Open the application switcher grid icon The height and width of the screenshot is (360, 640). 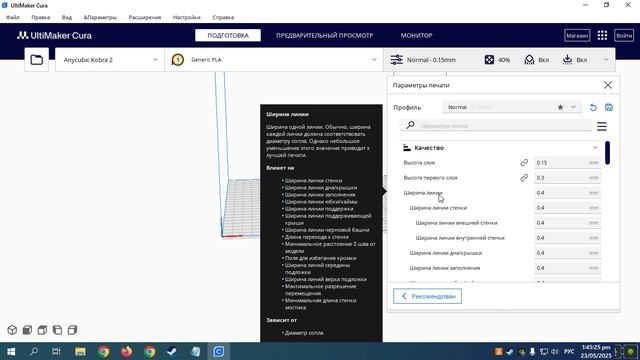[602, 36]
